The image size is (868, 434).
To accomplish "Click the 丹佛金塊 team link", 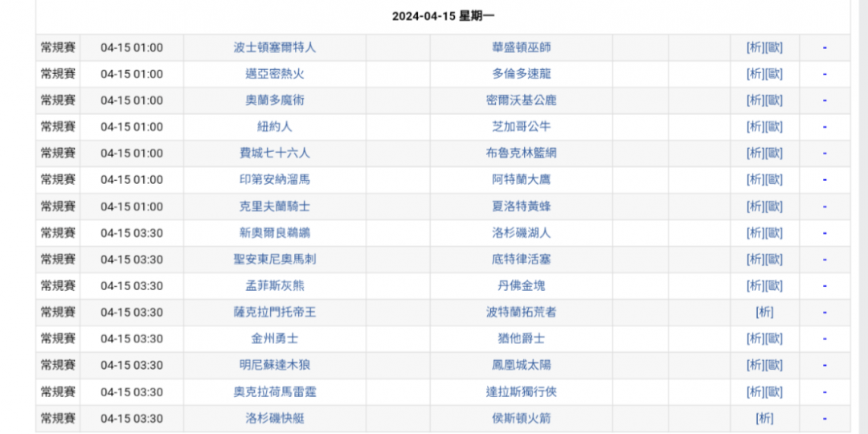I will pyautogui.click(x=521, y=286).
